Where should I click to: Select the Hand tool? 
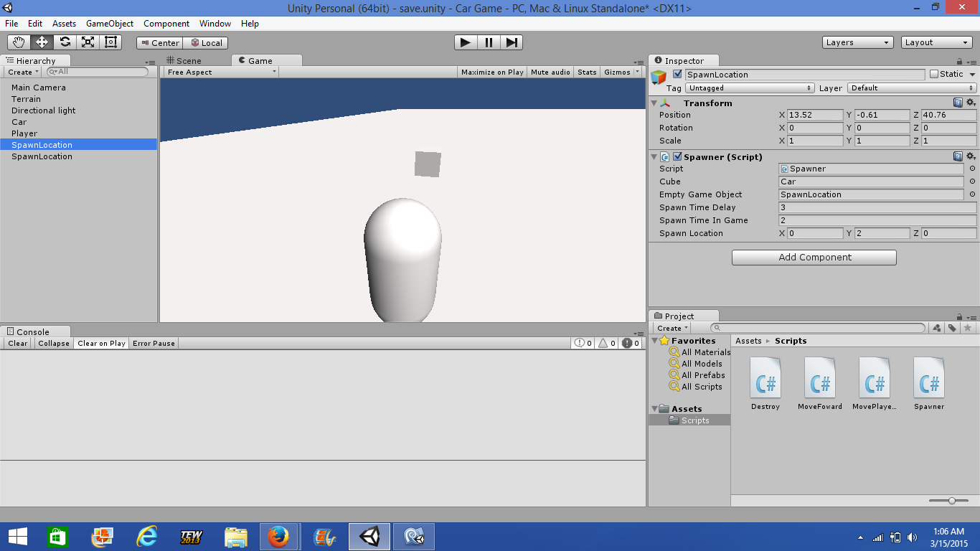point(19,42)
